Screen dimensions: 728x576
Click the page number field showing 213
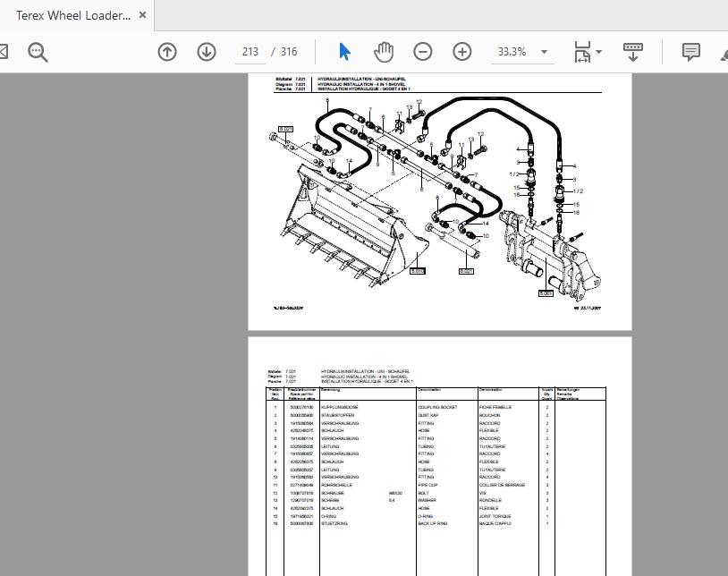[250, 52]
